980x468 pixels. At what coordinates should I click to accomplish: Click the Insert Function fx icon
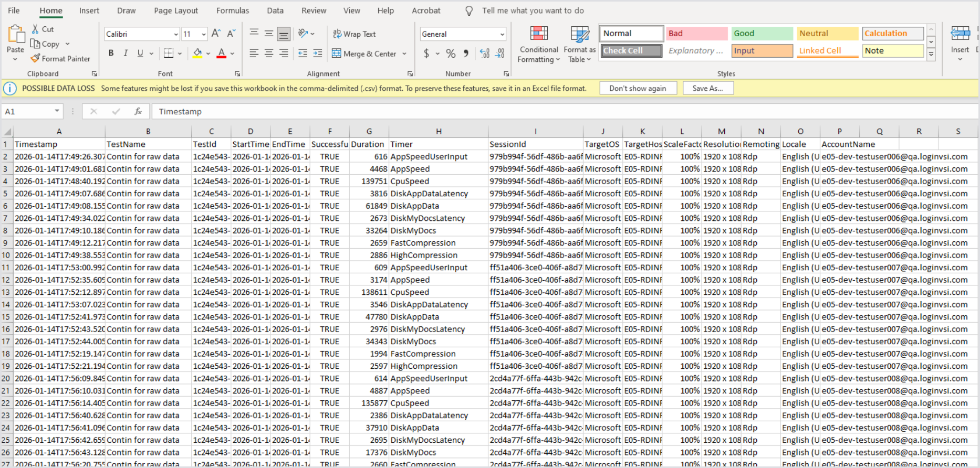[138, 111]
